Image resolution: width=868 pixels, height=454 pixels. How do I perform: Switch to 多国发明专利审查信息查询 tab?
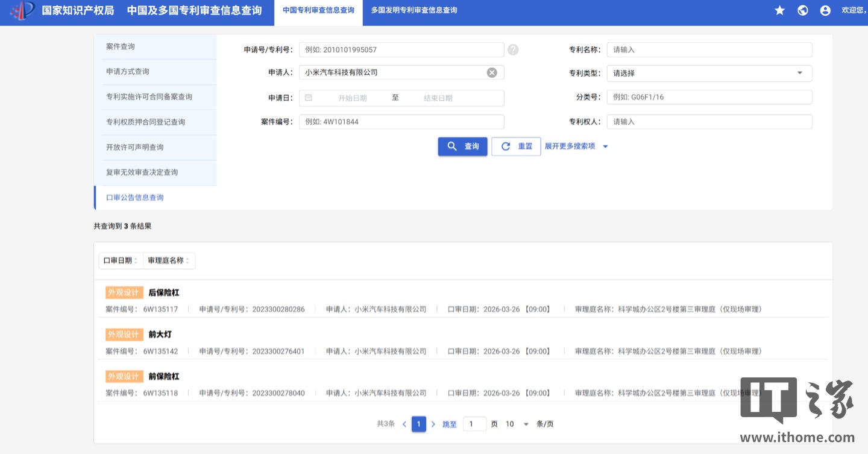coord(414,10)
